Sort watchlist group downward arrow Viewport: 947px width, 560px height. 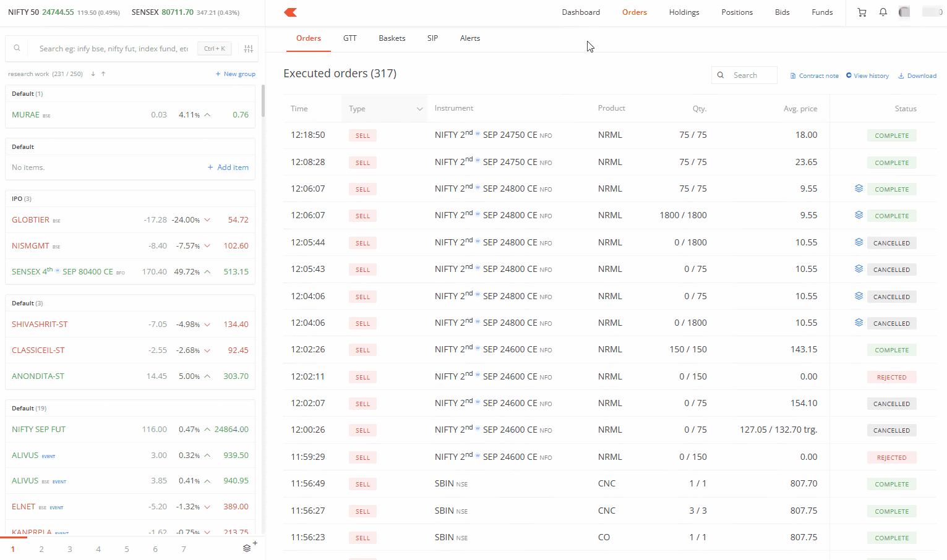pos(93,74)
